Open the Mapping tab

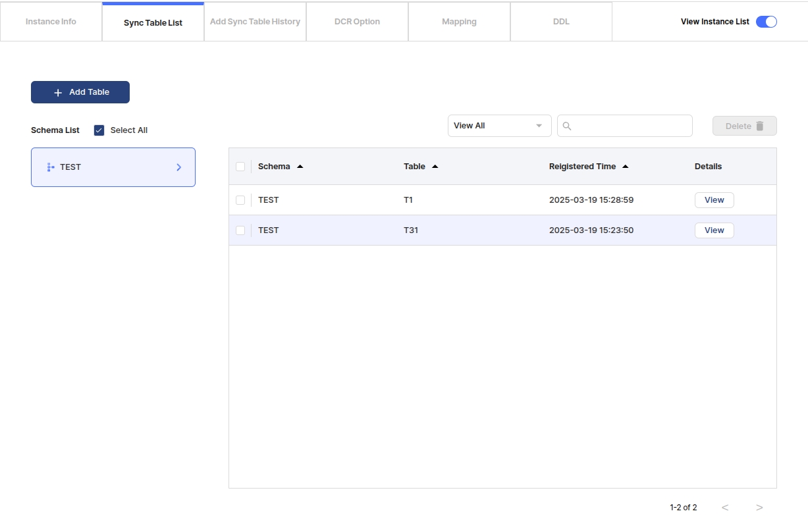[x=459, y=22]
